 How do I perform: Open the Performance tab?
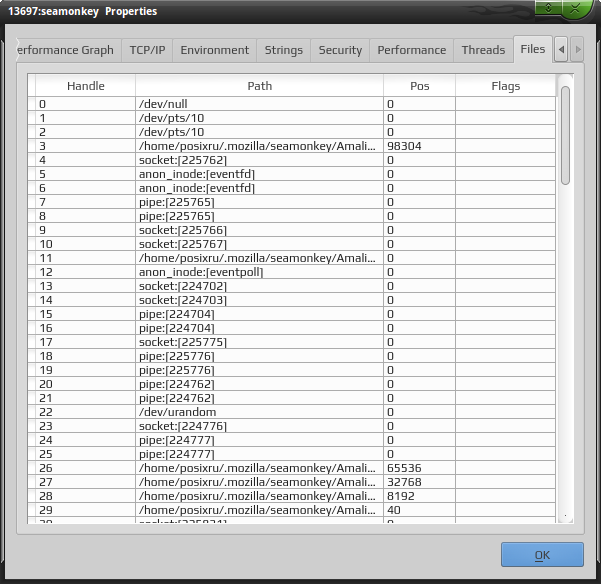[x=412, y=50]
